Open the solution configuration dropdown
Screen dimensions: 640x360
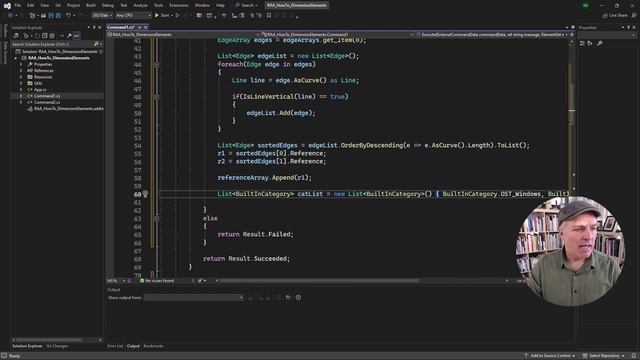102,16
